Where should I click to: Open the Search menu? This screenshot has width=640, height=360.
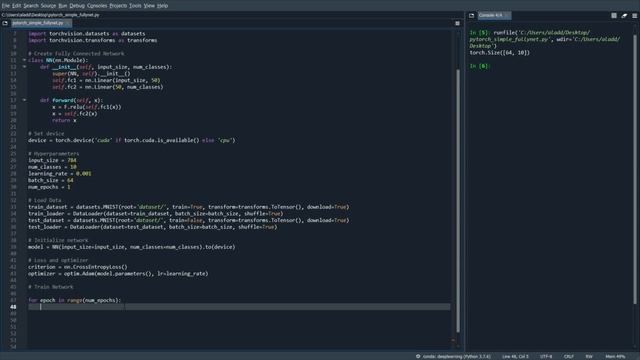coord(31,6)
